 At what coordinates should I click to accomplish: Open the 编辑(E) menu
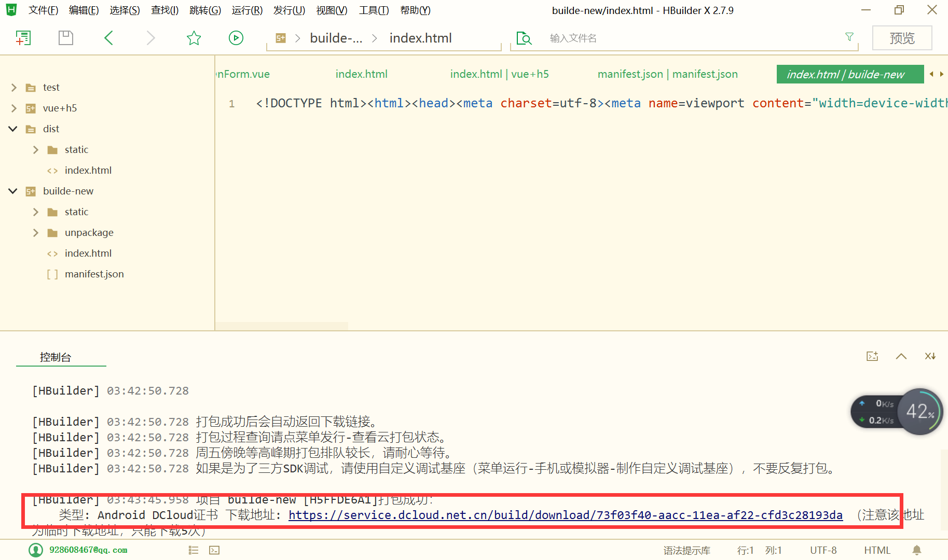point(84,10)
